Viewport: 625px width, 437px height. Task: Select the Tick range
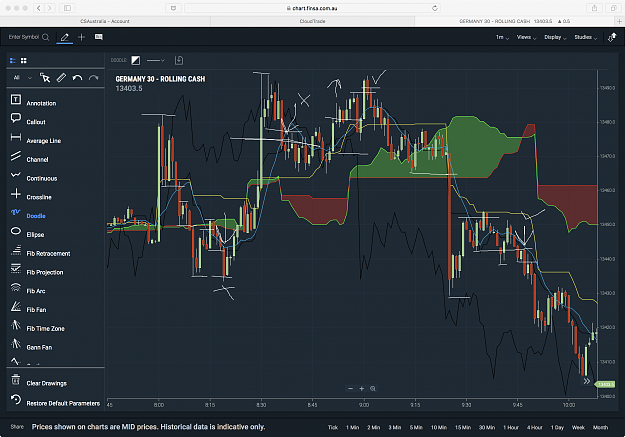pyautogui.click(x=333, y=427)
